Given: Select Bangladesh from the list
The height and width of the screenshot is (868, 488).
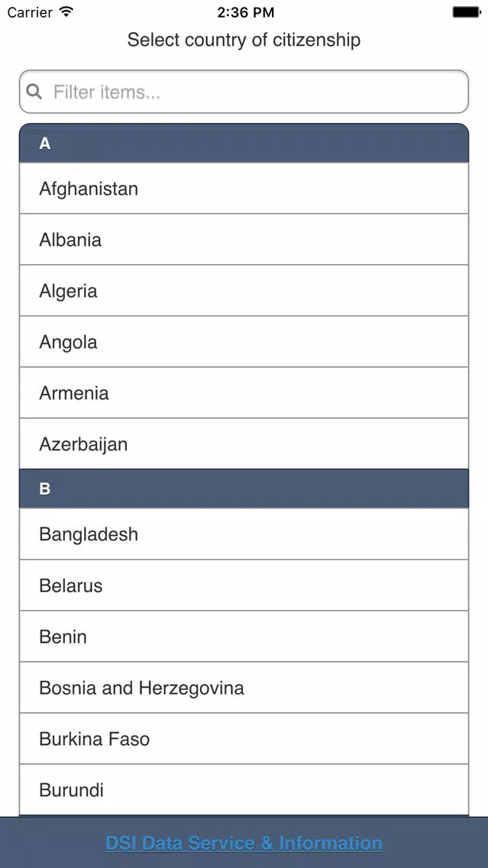Looking at the screenshot, I should pyautogui.click(x=244, y=533).
